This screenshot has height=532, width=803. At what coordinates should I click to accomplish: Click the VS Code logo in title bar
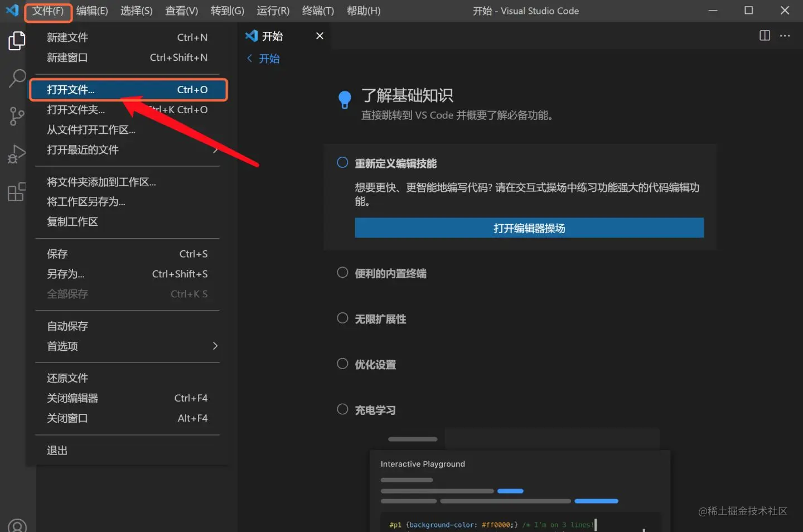pos(12,11)
